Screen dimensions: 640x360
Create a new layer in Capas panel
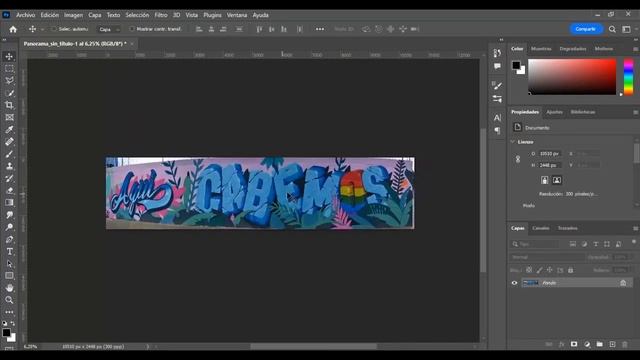coord(612,344)
